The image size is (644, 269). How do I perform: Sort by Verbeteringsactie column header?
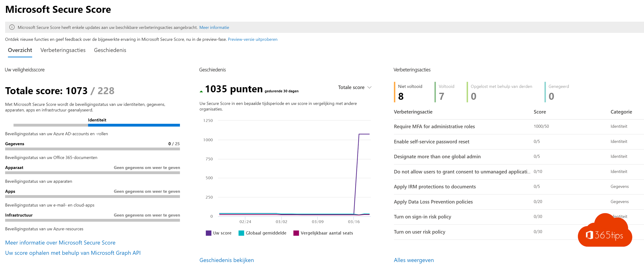click(x=413, y=112)
